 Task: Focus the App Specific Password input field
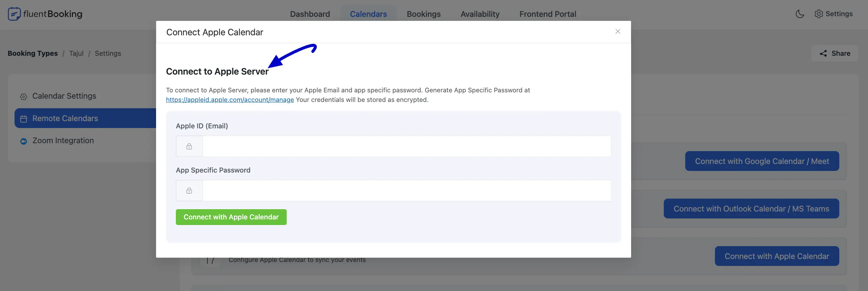point(406,191)
